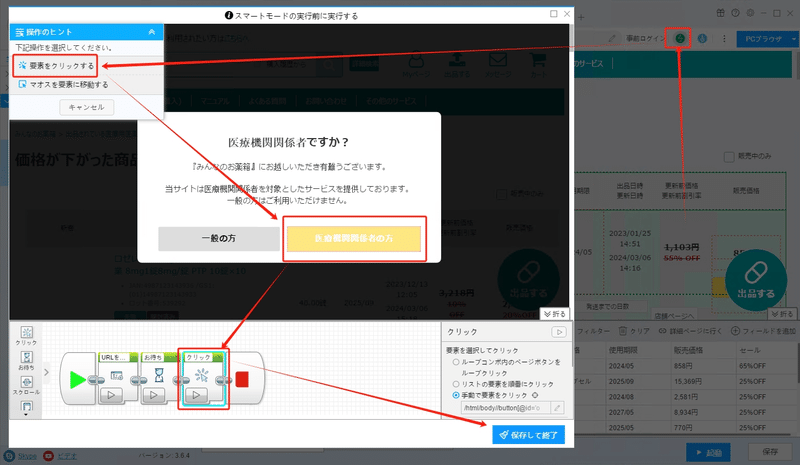Click the フィルター item in the data toolbar
The image size is (800, 465).
click(593, 331)
